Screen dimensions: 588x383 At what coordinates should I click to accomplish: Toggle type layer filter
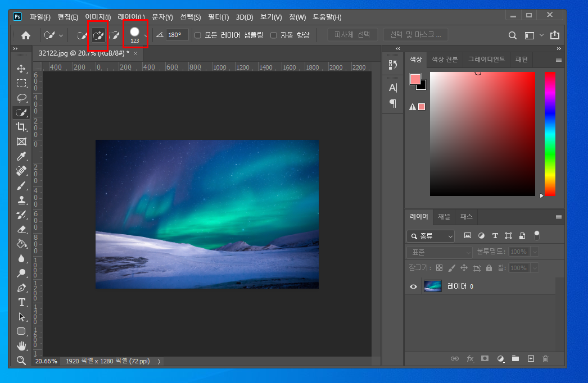[495, 236]
